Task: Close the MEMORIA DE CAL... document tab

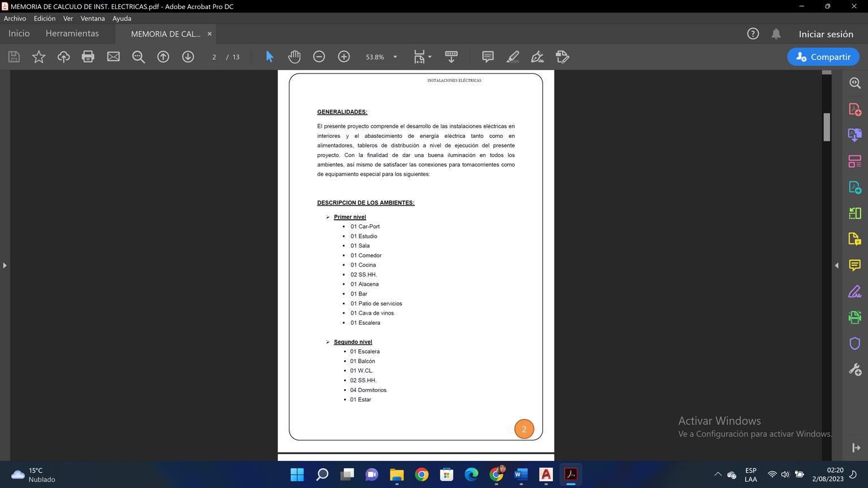Action: (210, 34)
